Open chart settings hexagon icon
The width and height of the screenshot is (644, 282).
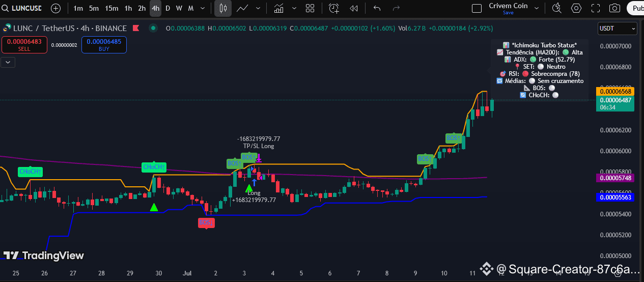click(576, 8)
